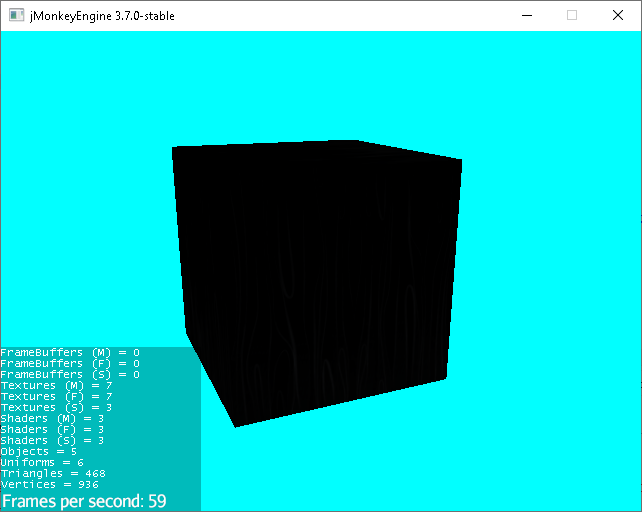The height and width of the screenshot is (512, 642).
Task: Click 'Shaders (S) = 3' stat
Action: [x=52, y=441]
